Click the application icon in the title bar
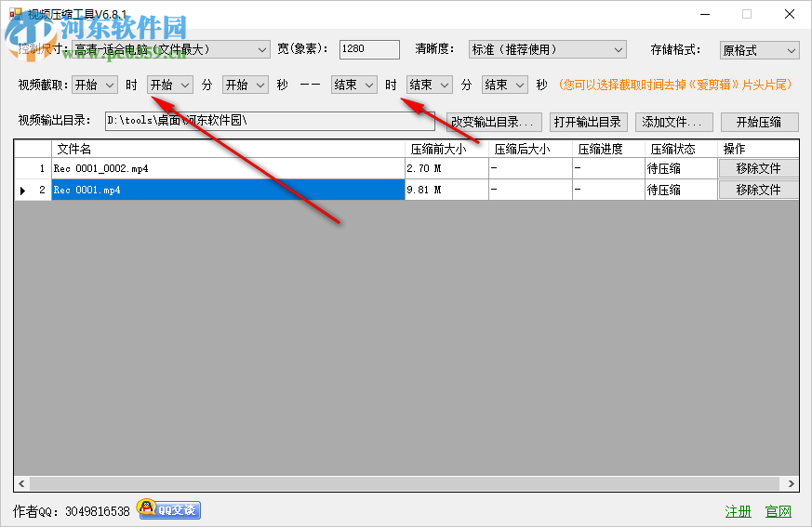812x527 pixels. point(16,14)
